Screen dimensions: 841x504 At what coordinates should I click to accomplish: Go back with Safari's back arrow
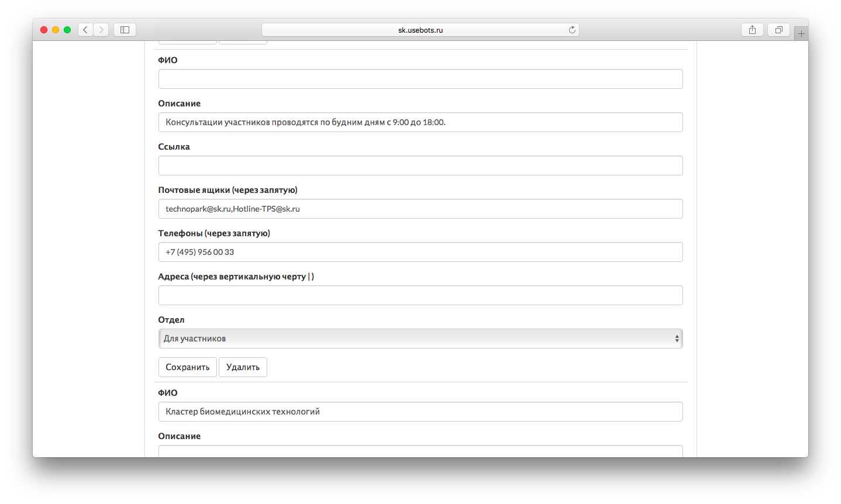[x=85, y=30]
